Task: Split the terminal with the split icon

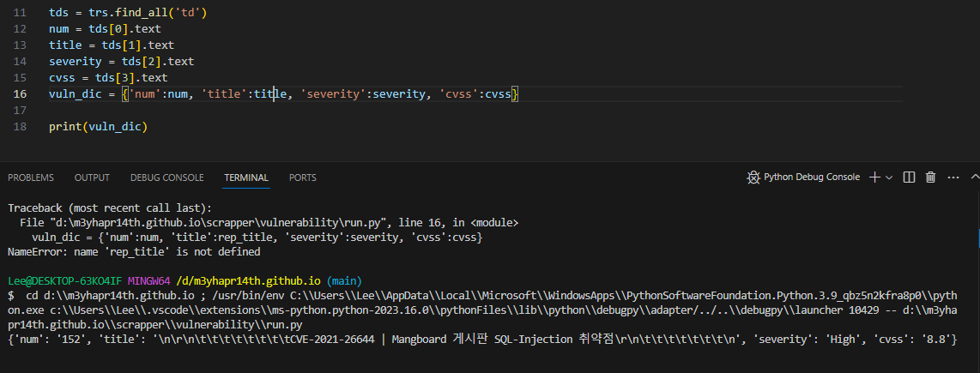Action: [x=910, y=177]
